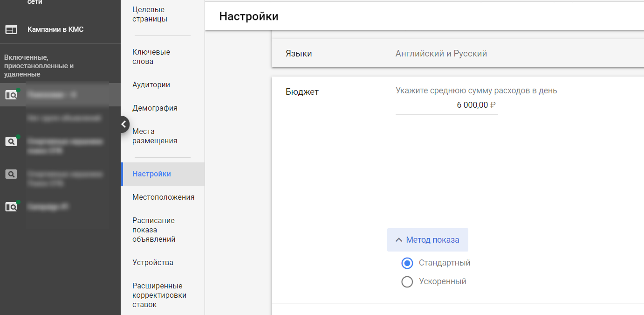Click the Кампании в КМС display icon
Image resolution: width=644 pixels, height=315 pixels.
(11, 29)
